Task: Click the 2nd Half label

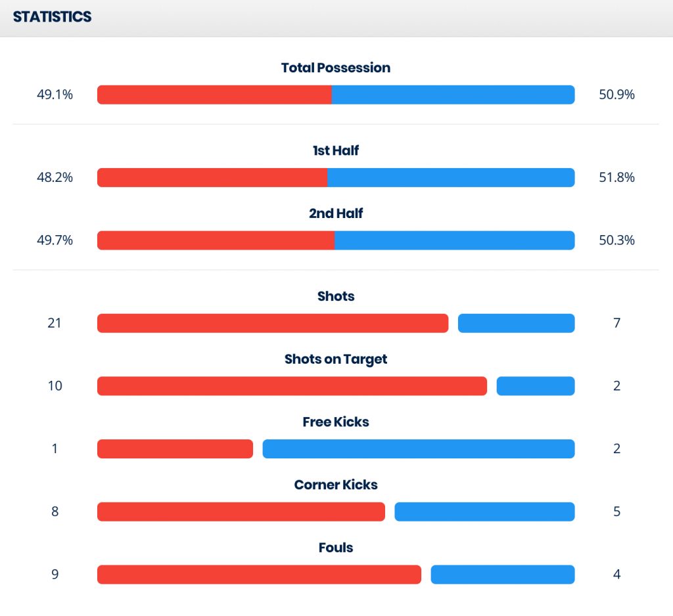Action: coord(336,213)
